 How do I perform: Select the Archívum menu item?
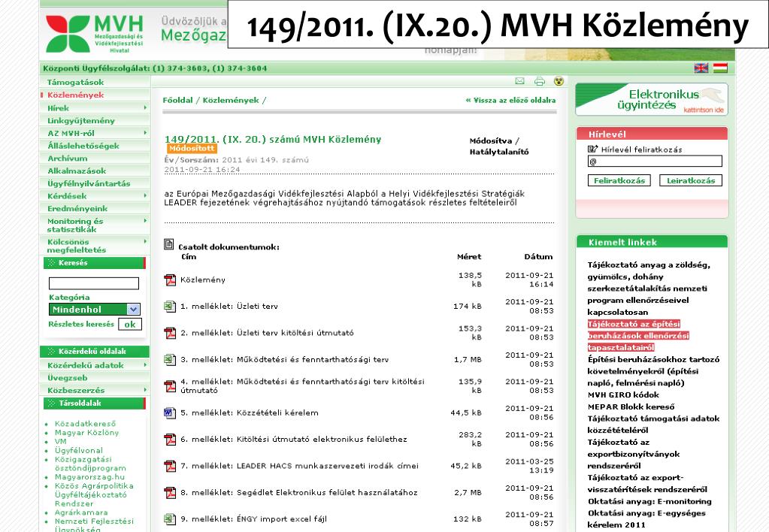coord(68,159)
